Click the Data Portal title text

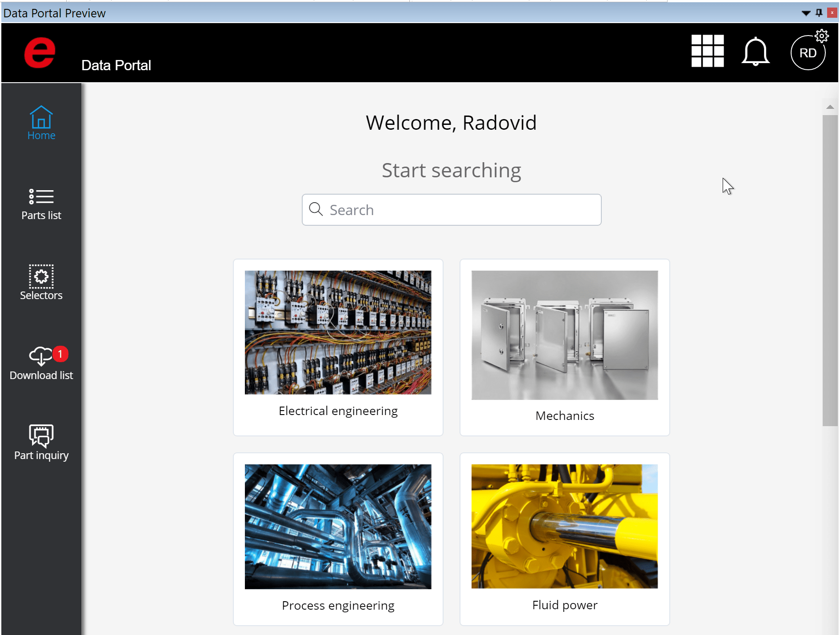[116, 65]
